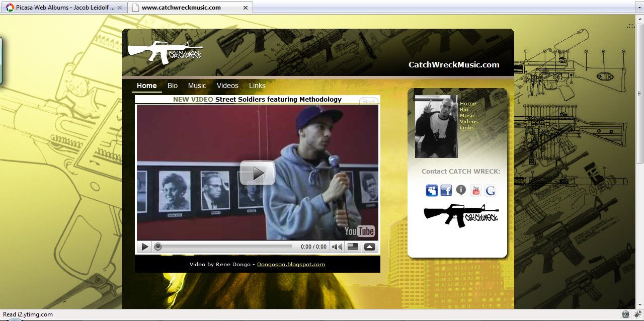Click the YouTube watermark on the video
Screen dimensions: 644x321
coord(359,231)
